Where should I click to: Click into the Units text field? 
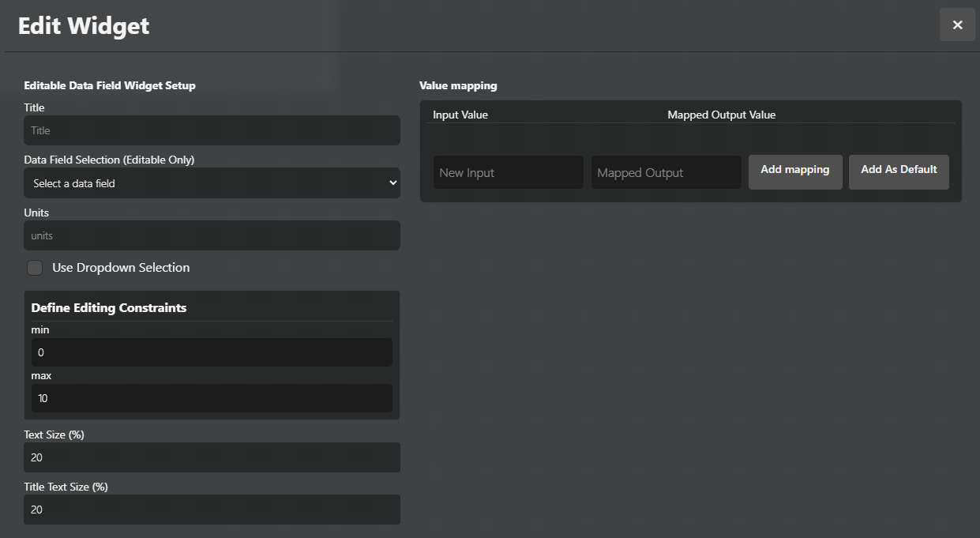pos(212,235)
